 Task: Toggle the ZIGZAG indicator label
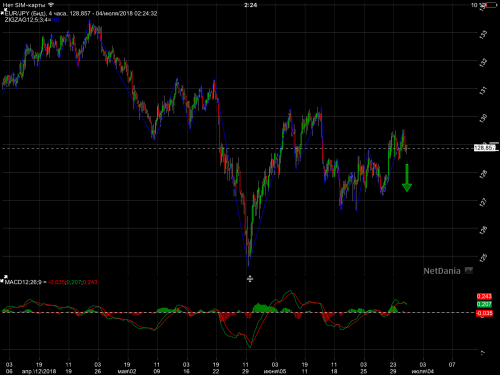[28, 20]
